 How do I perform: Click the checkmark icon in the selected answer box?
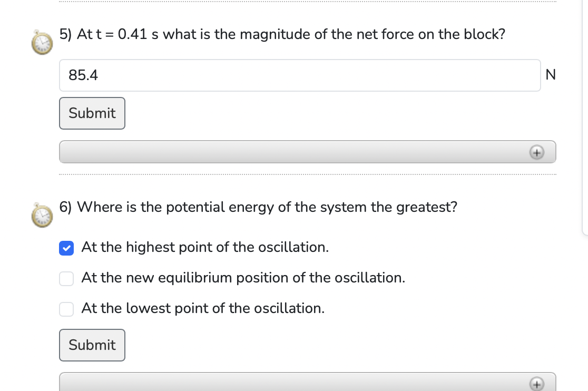click(x=66, y=248)
